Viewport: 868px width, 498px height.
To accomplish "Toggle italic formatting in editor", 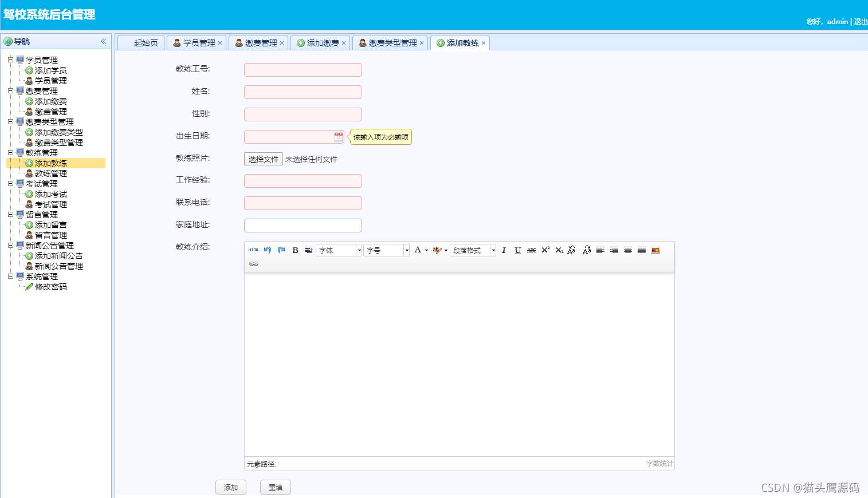I will coord(504,250).
